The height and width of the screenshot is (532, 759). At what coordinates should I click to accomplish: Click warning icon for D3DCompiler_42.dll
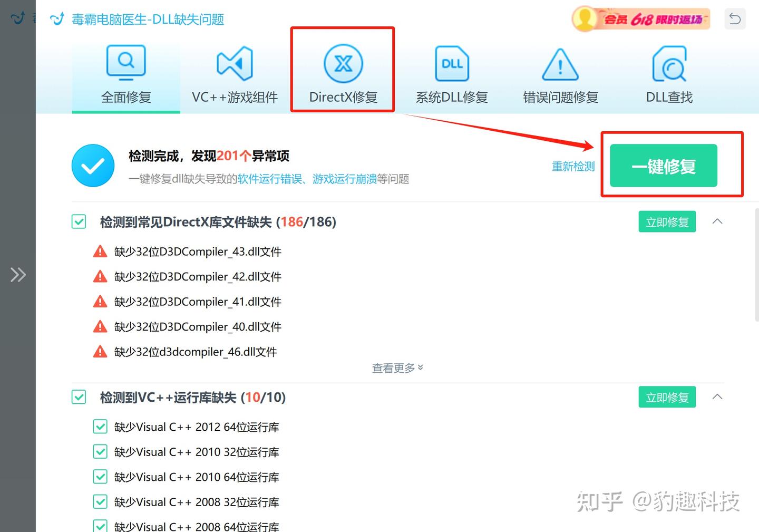pyautogui.click(x=100, y=276)
